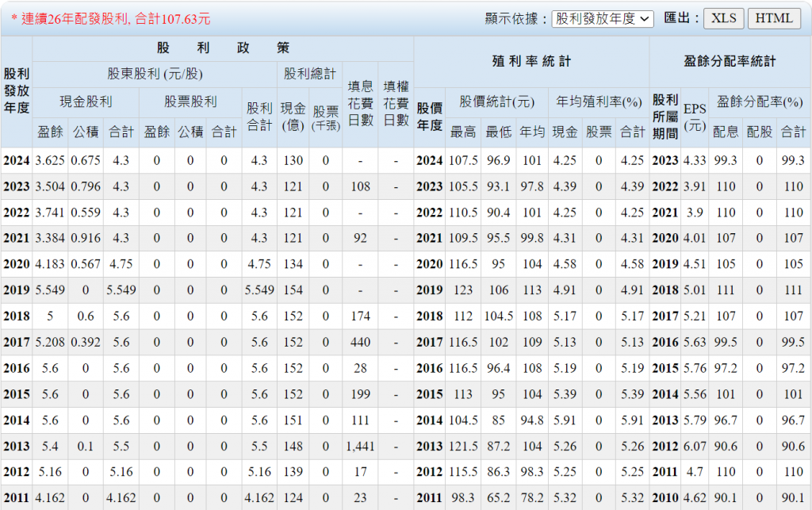Screen dimensions: 812x510
Task: Click the 現金股利 sub-header
Action: (x=86, y=102)
